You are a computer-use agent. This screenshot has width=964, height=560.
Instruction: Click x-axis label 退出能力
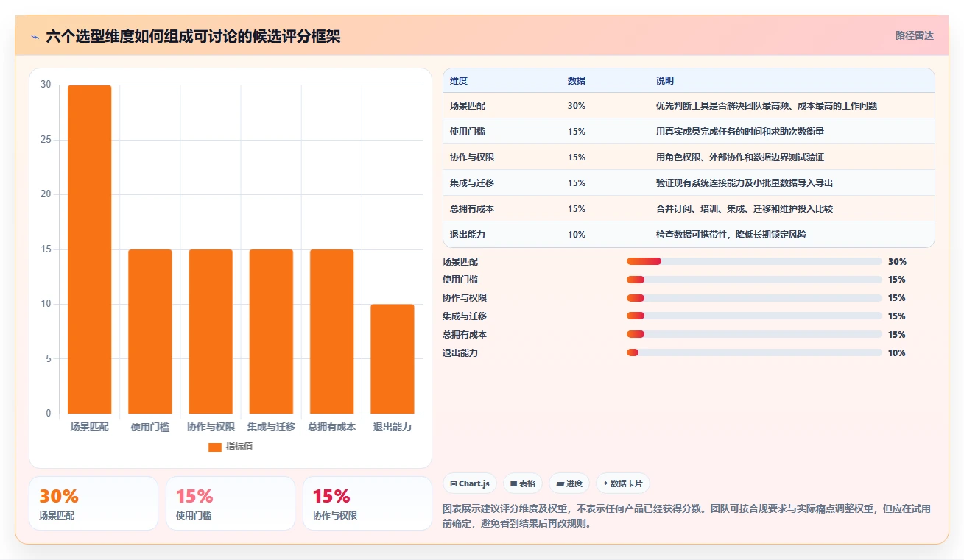(393, 427)
